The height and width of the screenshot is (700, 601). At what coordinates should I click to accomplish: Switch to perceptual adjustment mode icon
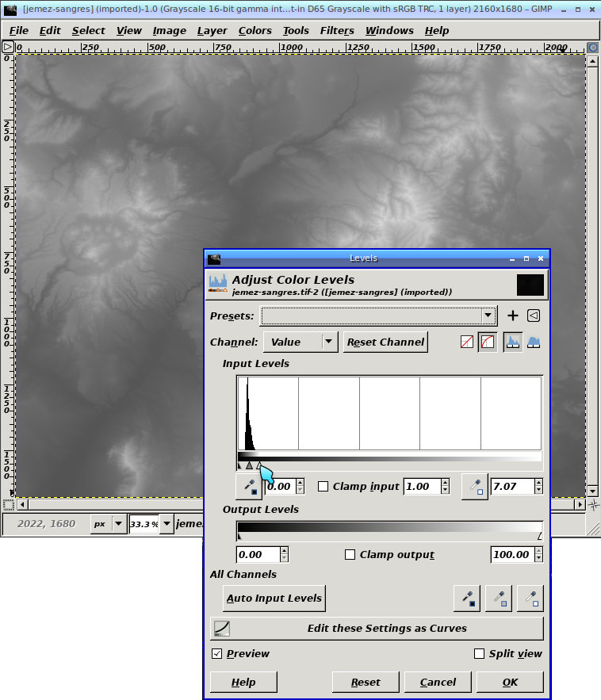(x=488, y=342)
